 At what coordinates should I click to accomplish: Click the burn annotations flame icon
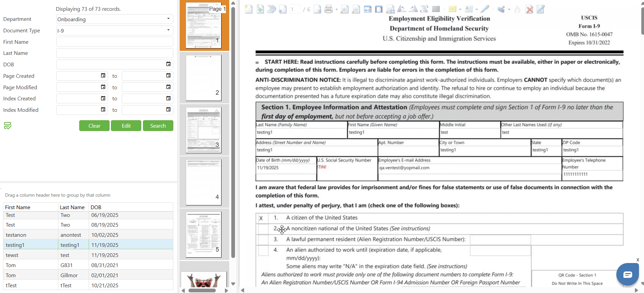coord(517,9)
